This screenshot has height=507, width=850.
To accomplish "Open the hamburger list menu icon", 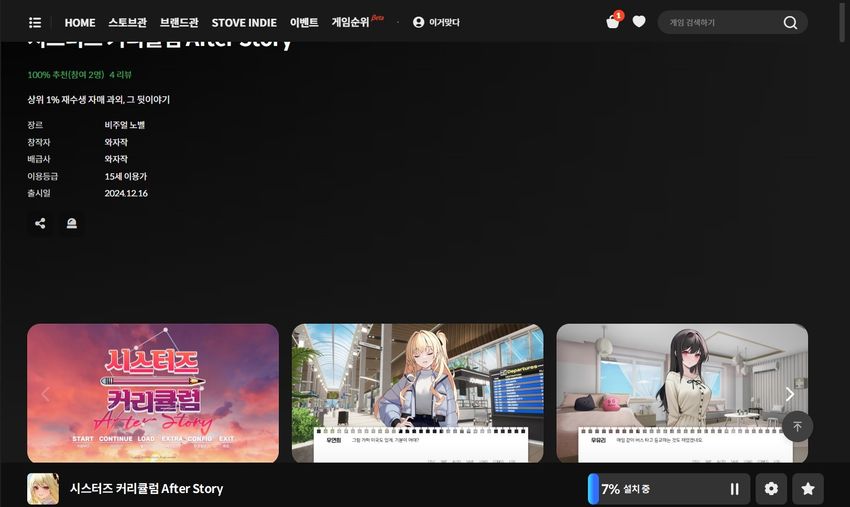I will coord(35,22).
